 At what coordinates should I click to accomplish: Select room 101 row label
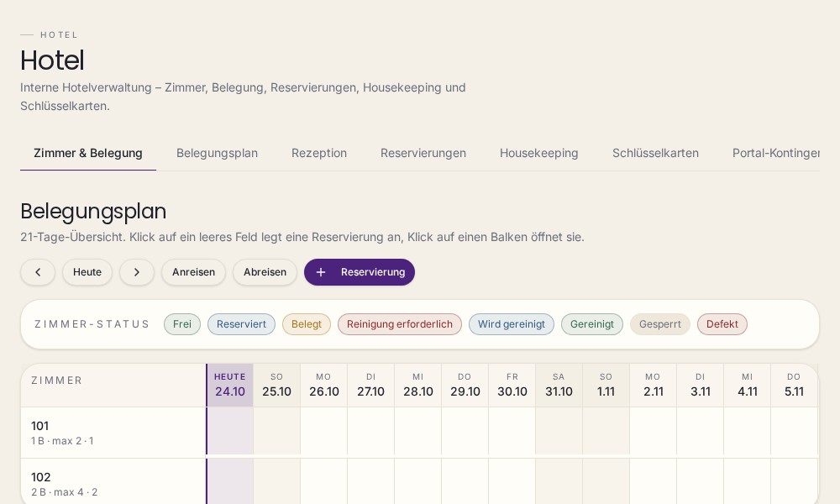point(113,433)
